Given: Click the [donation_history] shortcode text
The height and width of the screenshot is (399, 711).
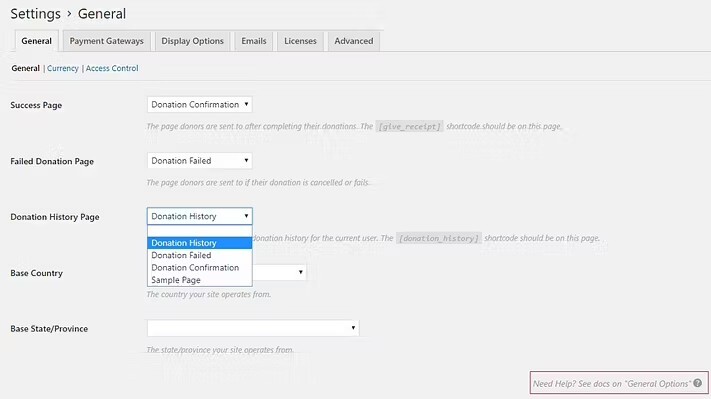Looking at the screenshot, I should click(x=438, y=238).
